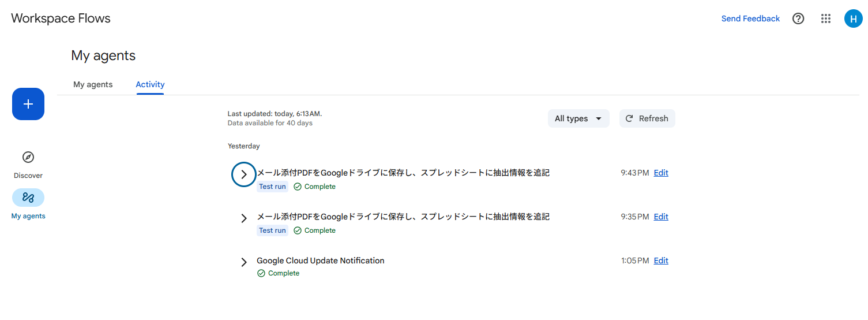Viewport: 868px width, 320px height.
Task: Expand the 9:43 PM activity entry
Action: pos(244,174)
